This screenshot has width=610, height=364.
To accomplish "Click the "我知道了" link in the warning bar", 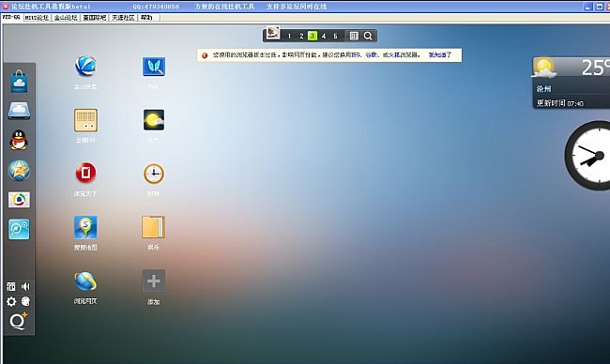I will [440, 54].
